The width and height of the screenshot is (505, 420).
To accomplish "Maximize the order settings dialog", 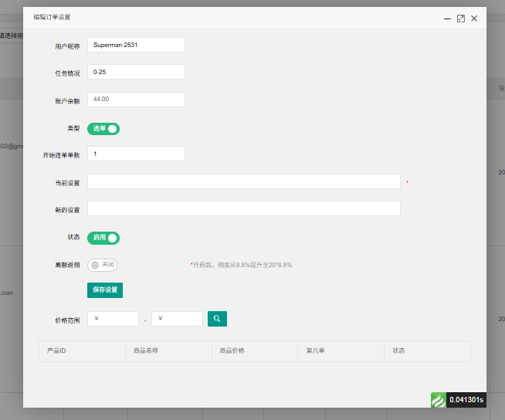I will [461, 19].
